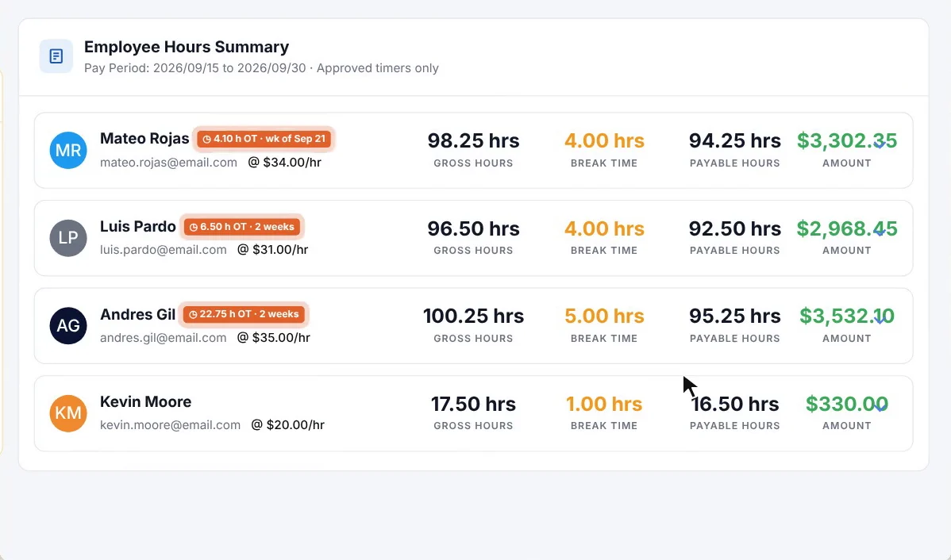The height and width of the screenshot is (560, 951).
Task: Expand the chevron on Kevin Moore's amount
Action: pos(880,407)
